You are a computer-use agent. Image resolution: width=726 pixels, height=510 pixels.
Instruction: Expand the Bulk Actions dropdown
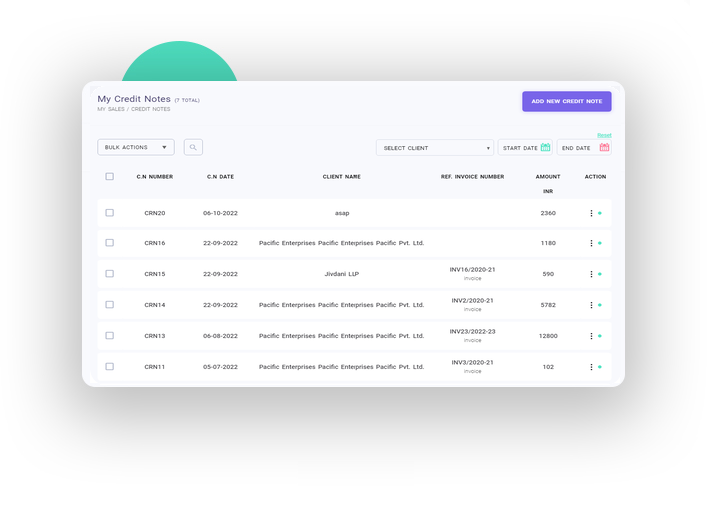click(x=136, y=147)
